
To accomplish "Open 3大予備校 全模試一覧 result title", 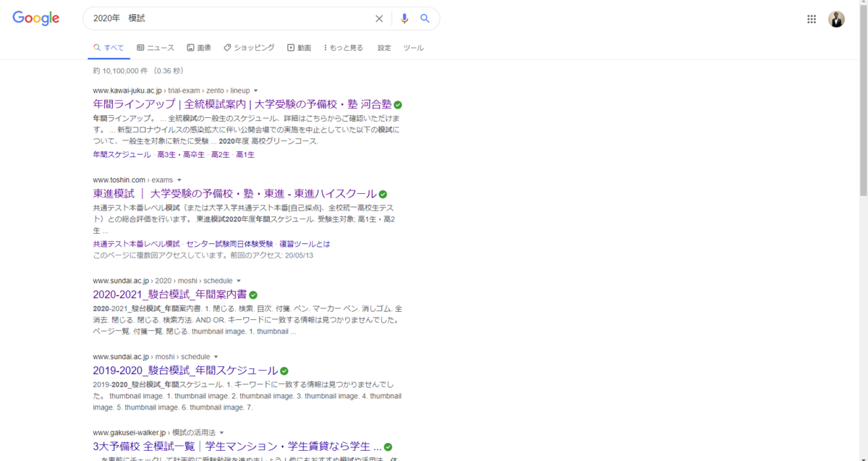I will [237, 447].
